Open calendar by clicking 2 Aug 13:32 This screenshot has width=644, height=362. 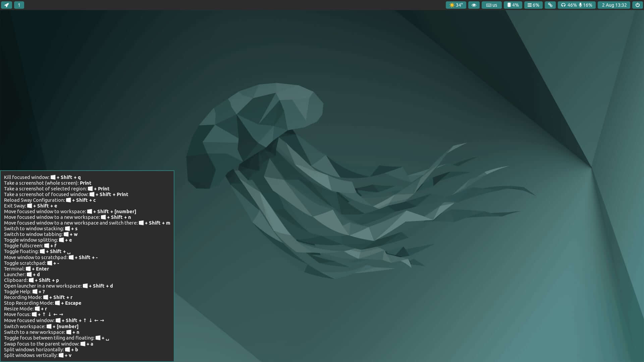[x=614, y=5]
